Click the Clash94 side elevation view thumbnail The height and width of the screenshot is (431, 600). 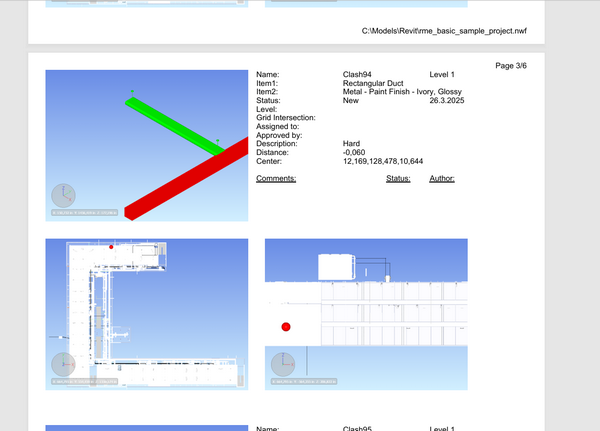click(366, 314)
